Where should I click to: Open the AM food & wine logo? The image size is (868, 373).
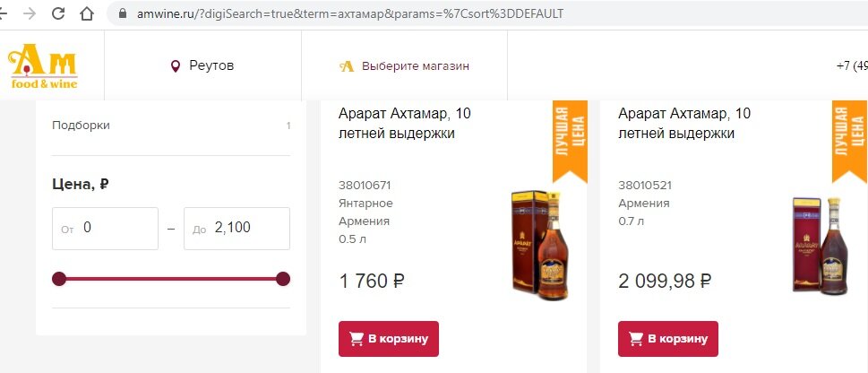point(43,66)
